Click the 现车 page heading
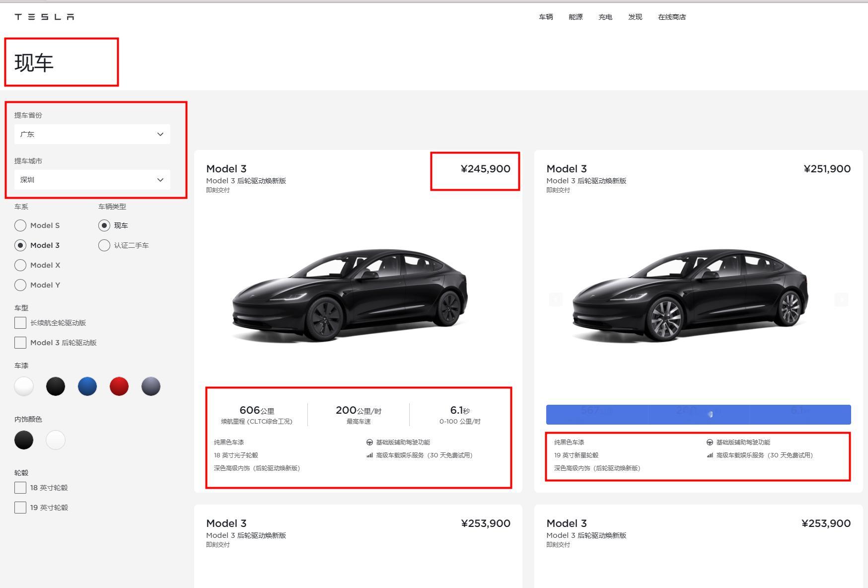Image resolution: width=868 pixels, height=588 pixels. coord(34,63)
